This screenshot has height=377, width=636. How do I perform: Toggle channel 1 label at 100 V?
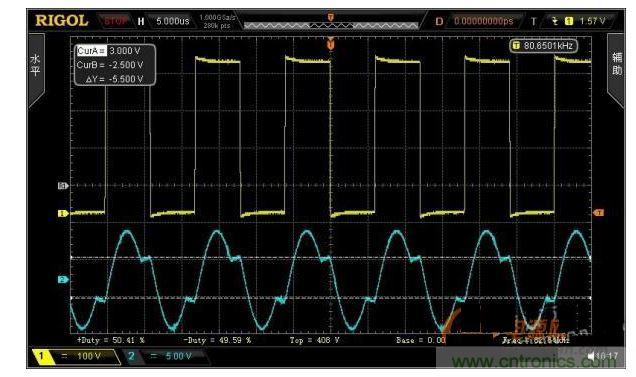click(76, 357)
